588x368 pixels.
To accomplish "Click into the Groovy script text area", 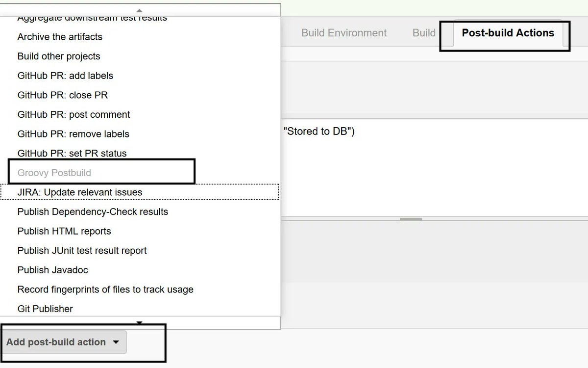I will coord(435,168).
